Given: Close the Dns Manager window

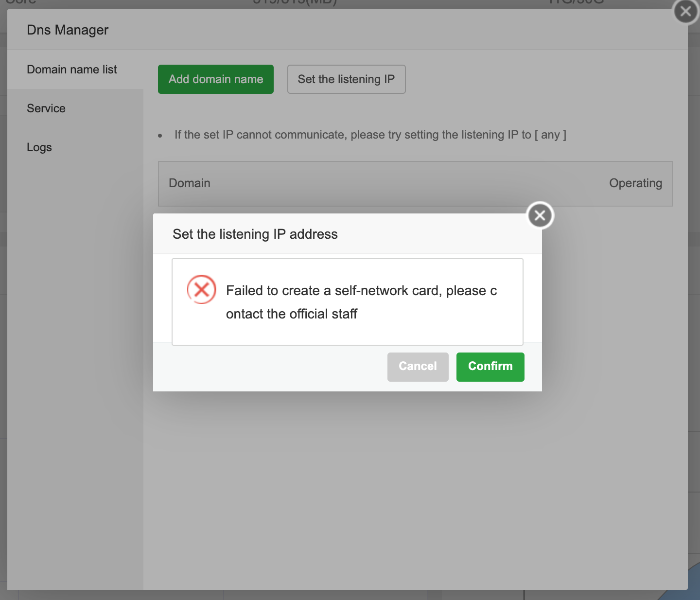Looking at the screenshot, I should [x=686, y=11].
